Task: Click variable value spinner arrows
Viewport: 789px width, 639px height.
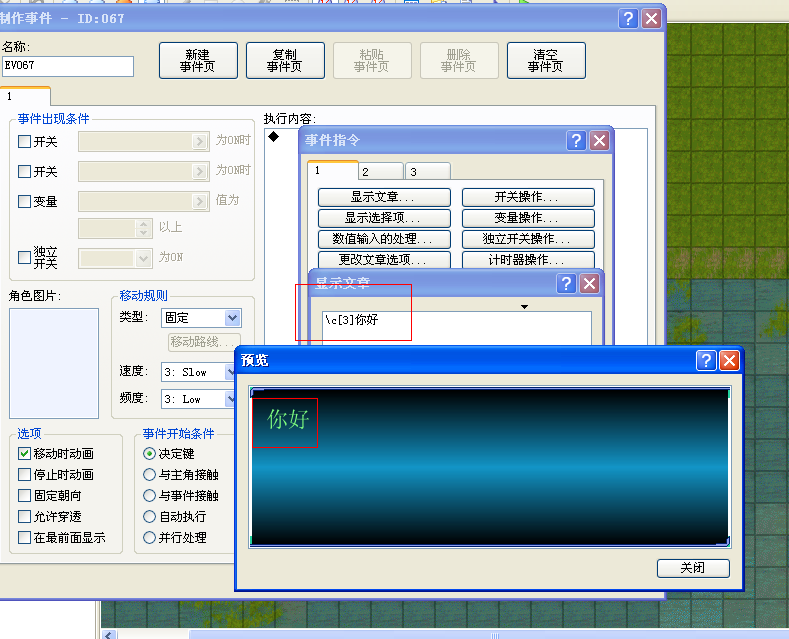Action: pyautogui.click(x=143, y=228)
